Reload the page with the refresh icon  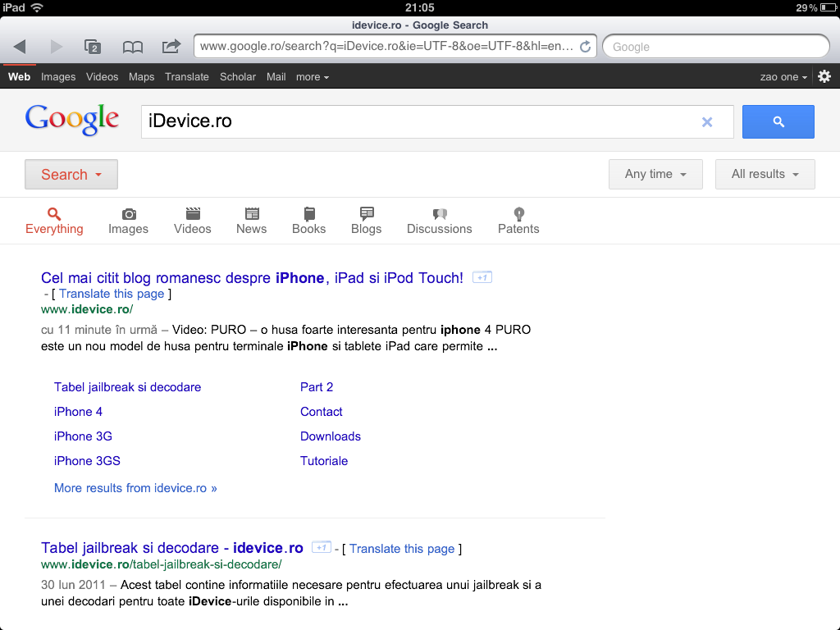tap(585, 47)
